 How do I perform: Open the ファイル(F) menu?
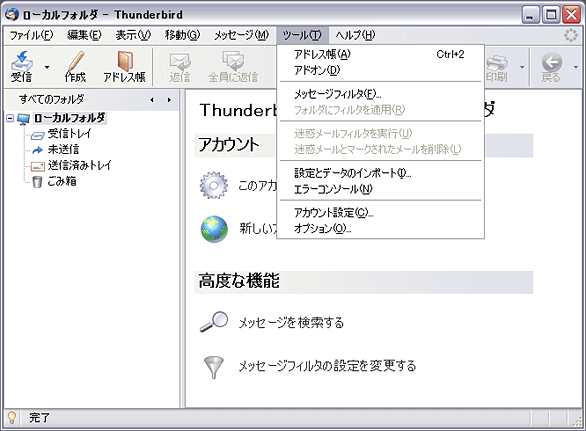click(x=31, y=35)
